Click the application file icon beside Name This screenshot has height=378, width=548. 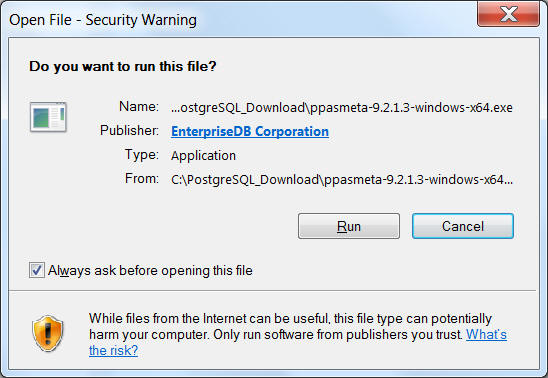click(x=48, y=117)
